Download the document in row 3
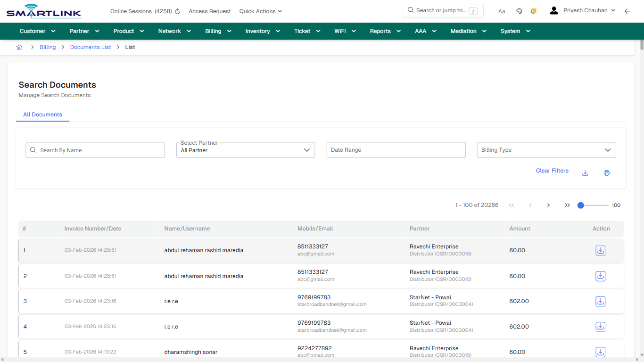Image resolution: width=644 pixels, height=362 pixels. [600, 301]
